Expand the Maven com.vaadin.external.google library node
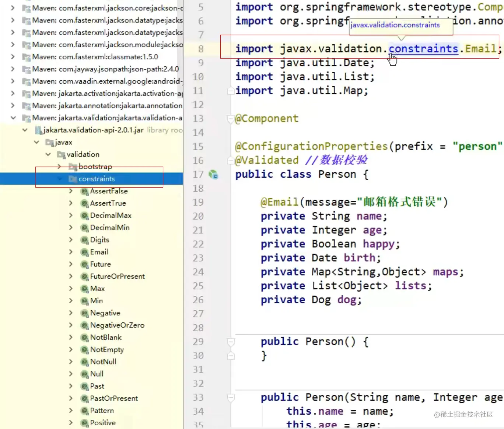Screen dimensions: 504x429 click(x=13, y=81)
